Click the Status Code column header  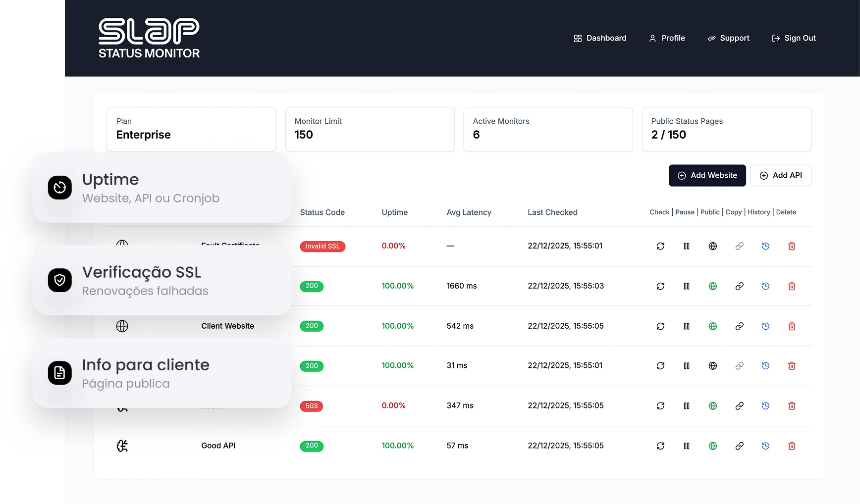(322, 212)
